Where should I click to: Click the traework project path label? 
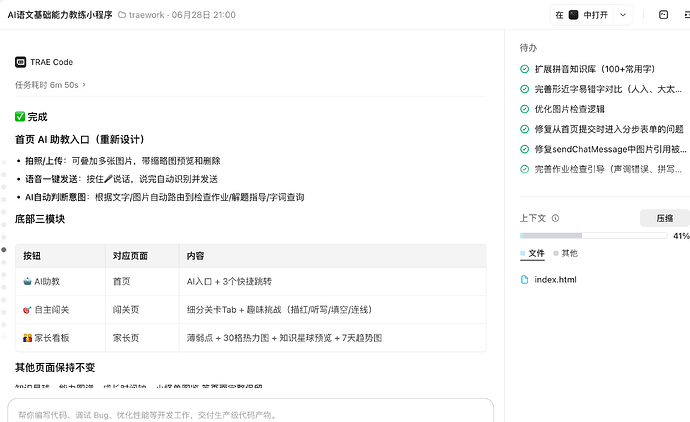pos(147,15)
